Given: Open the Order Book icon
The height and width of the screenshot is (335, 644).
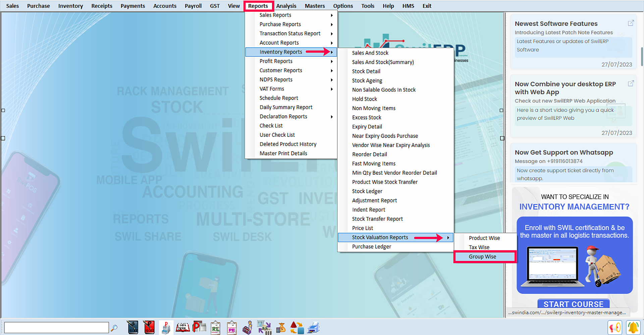Looking at the screenshot, I should tap(183, 328).
